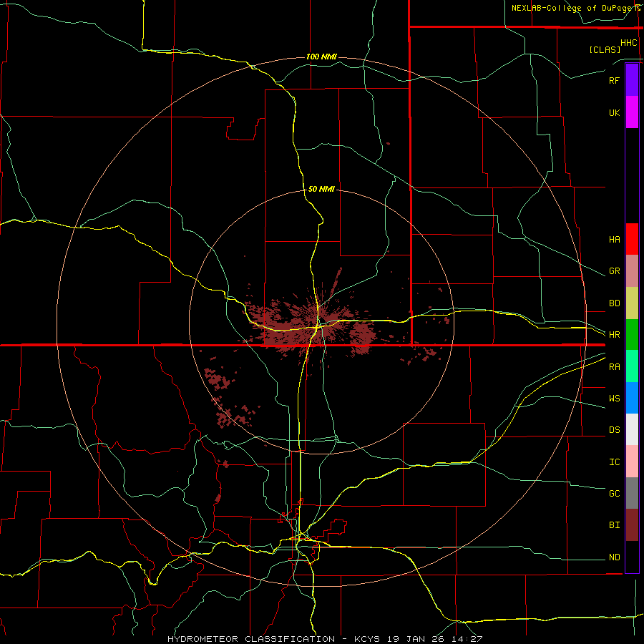Click the WS legend label
Viewport: 644px width, 644px height.
pos(614,398)
